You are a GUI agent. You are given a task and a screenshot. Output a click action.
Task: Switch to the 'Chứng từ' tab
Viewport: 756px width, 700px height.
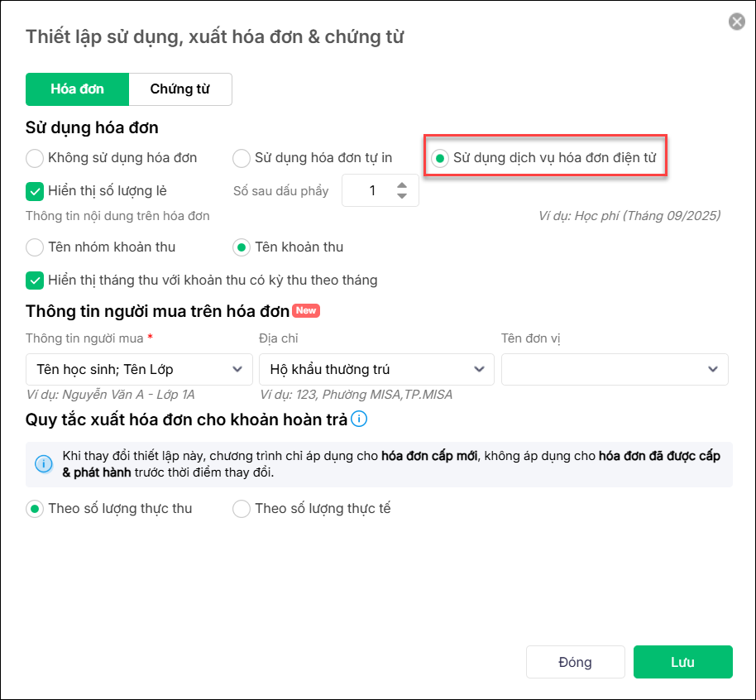pyautogui.click(x=179, y=89)
